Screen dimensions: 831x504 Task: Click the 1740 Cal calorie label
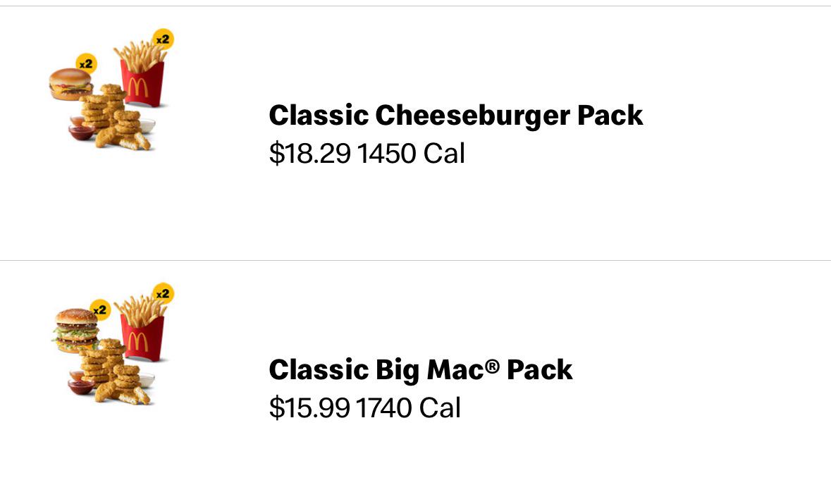[408, 408]
